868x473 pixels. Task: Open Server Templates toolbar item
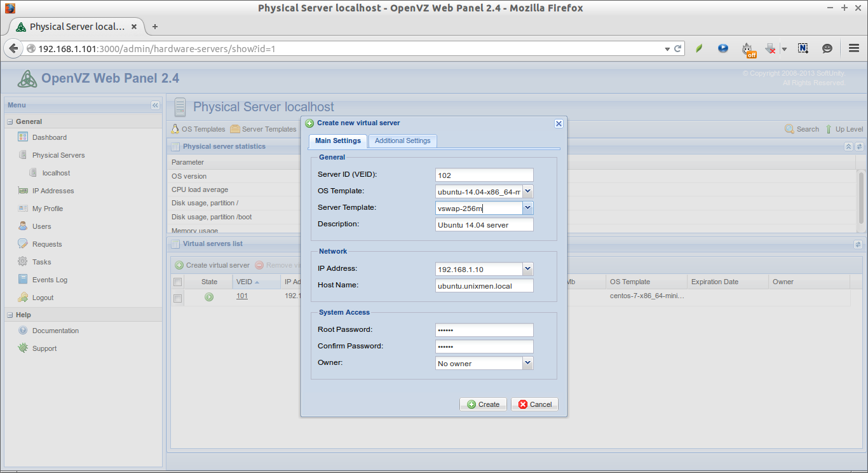[x=264, y=129]
